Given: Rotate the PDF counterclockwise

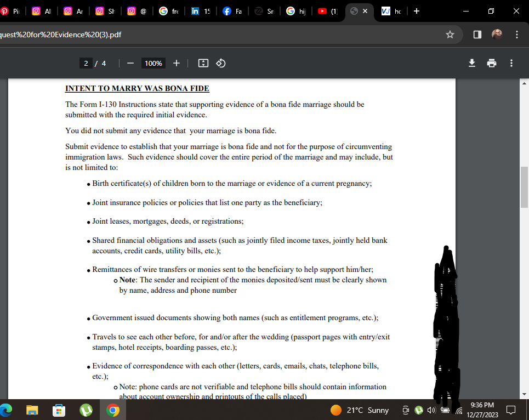Looking at the screenshot, I should pyautogui.click(x=220, y=64).
